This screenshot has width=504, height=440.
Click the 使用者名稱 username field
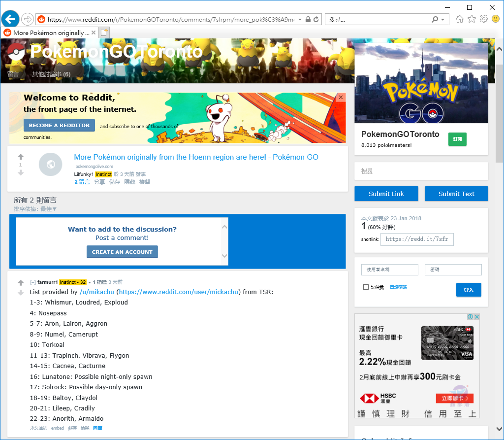point(390,270)
